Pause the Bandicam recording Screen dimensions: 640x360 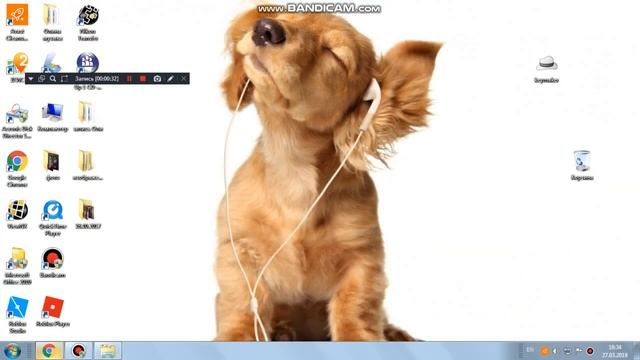coord(129,79)
